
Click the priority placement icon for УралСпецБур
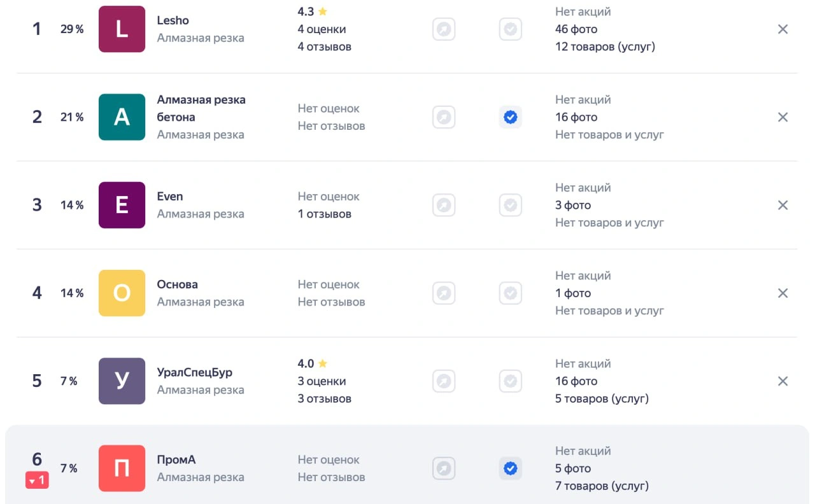[x=444, y=381]
